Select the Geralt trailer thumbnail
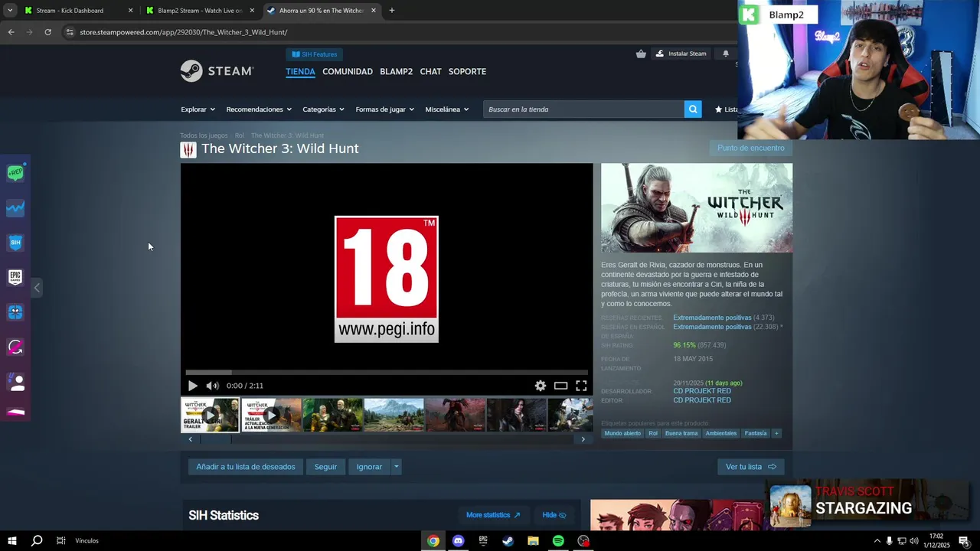Screen dimensions: 980x551 [210, 415]
